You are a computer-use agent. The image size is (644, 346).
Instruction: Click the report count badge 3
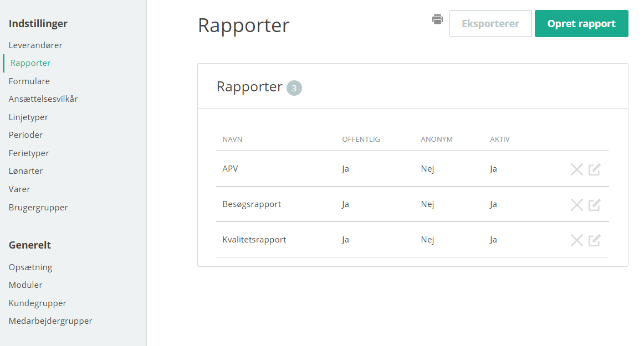(x=294, y=88)
